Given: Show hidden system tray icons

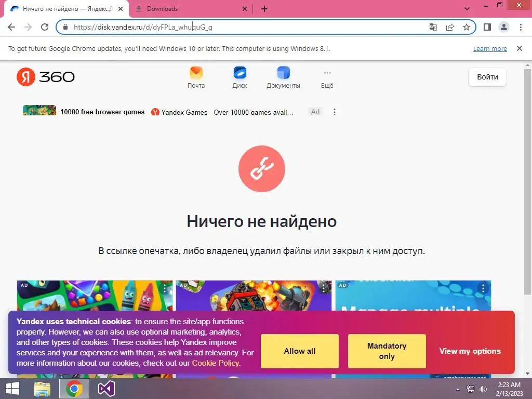Looking at the screenshot, I should point(458,389).
